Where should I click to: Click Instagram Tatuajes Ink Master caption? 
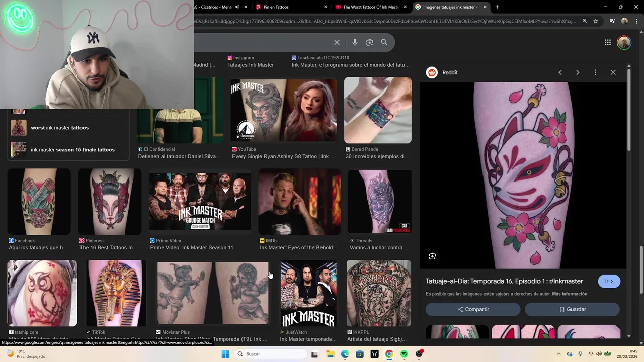coord(251,65)
